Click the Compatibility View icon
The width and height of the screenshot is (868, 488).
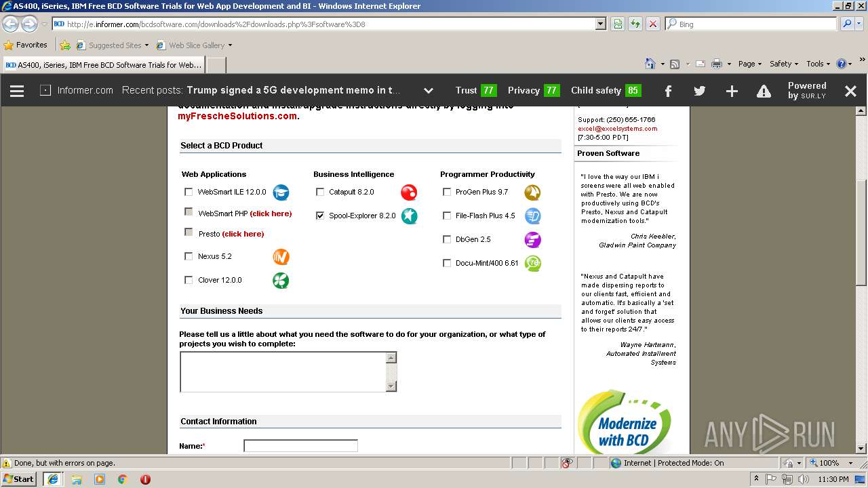(618, 24)
